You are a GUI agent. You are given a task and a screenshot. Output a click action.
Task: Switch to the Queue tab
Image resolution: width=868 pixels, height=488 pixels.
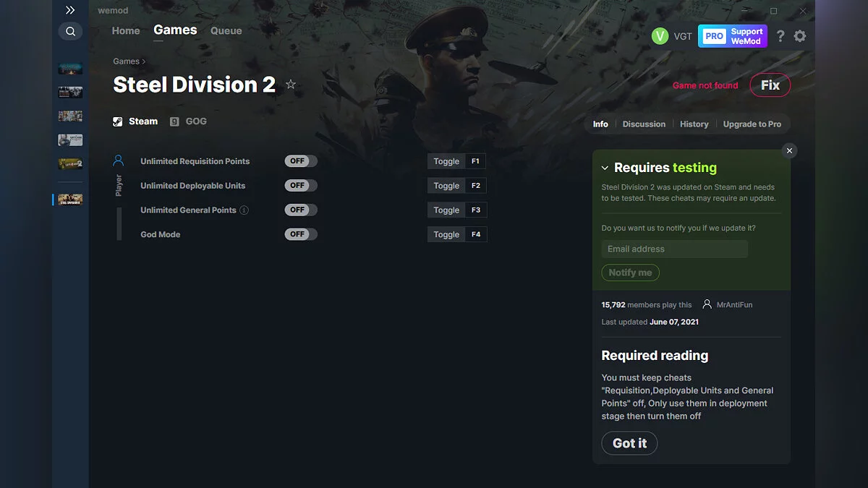point(226,31)
